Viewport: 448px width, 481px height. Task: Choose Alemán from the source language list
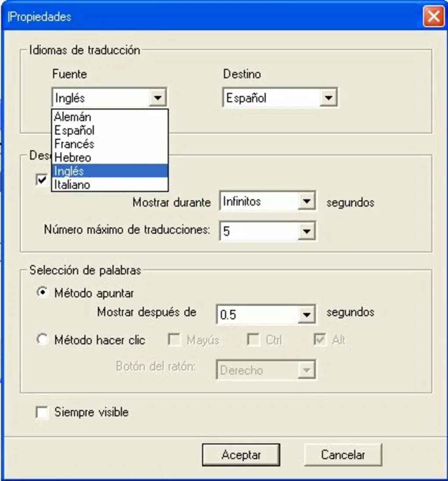[x=110, y=117]
